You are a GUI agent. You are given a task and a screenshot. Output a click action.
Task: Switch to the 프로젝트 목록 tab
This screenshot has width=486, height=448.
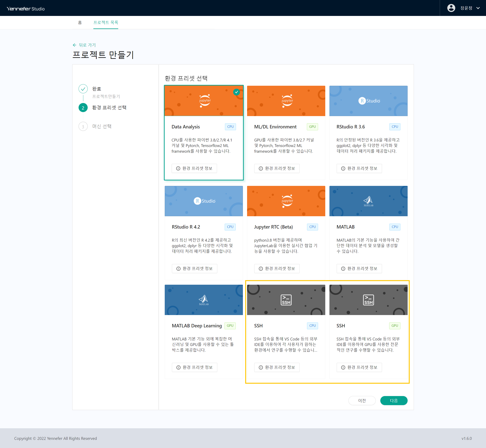tap(106, 23)
